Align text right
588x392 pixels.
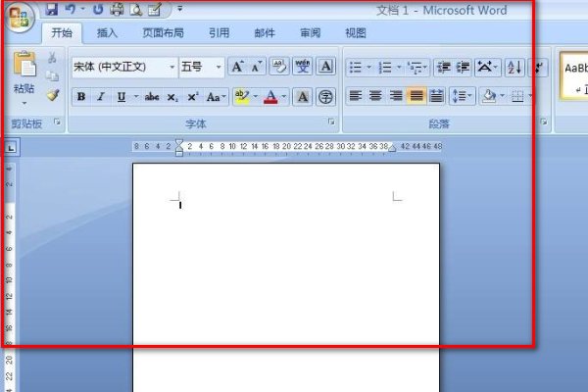point(396,96)
